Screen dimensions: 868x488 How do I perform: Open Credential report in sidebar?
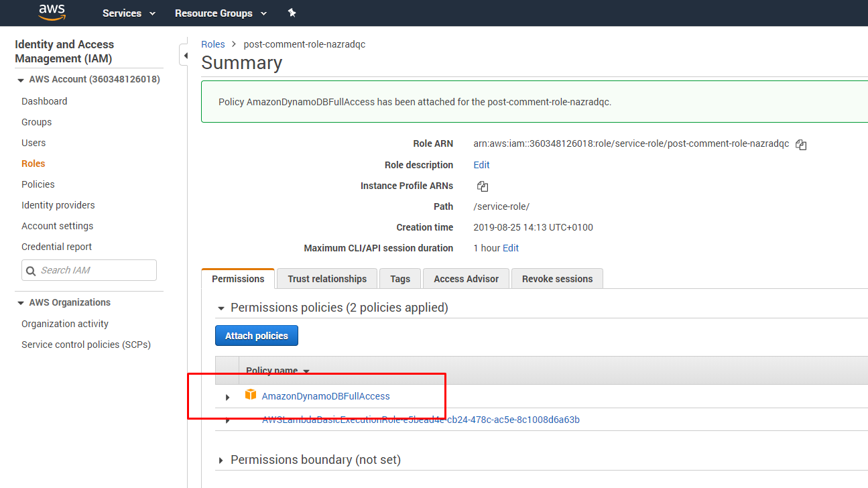click(x=57, y=247)
